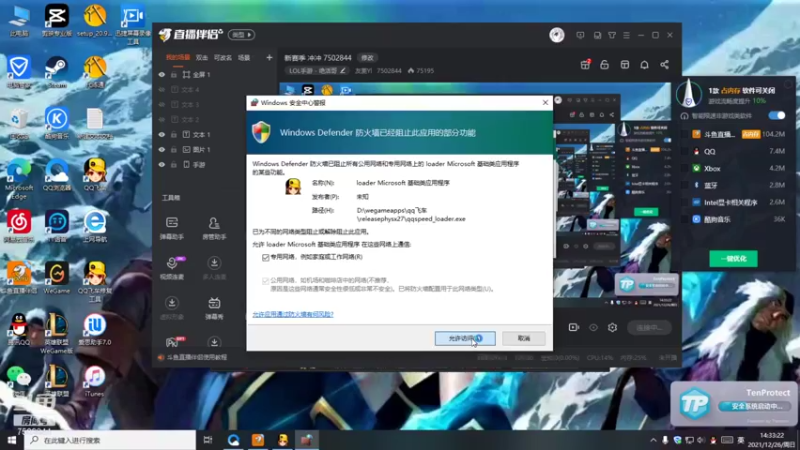Toggle lock on the 全屏 1 layer
The image size is (800, 450).
pos(174,74)
